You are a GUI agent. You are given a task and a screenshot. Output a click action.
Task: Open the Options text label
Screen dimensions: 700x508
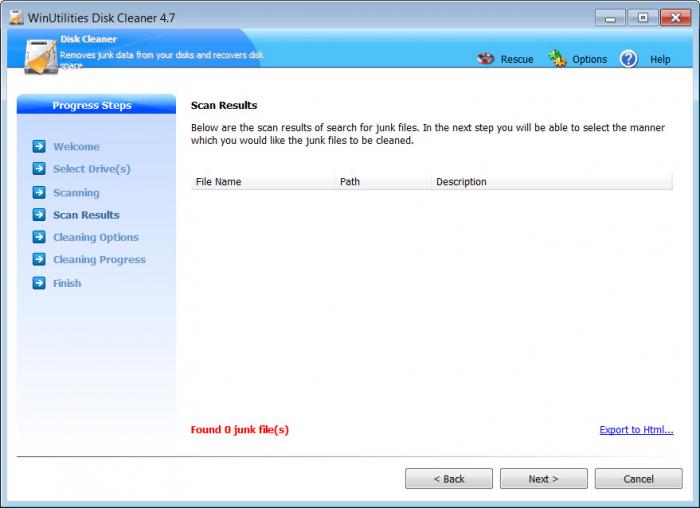(x=589, y=59)
